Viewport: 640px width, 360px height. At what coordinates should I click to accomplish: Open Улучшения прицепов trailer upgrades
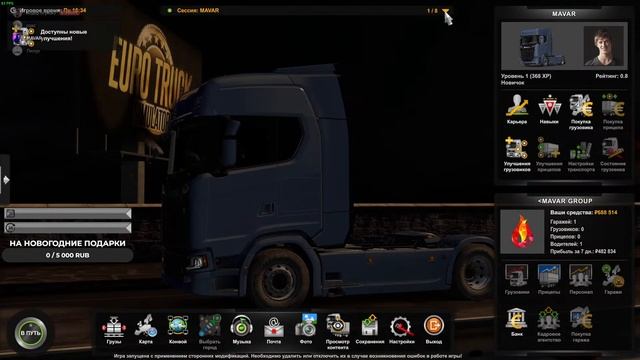(x=549, y=154)
